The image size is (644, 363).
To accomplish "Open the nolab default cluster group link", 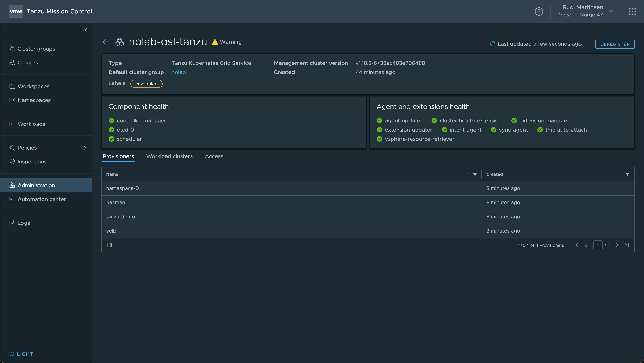I will (x=178, y=72).
